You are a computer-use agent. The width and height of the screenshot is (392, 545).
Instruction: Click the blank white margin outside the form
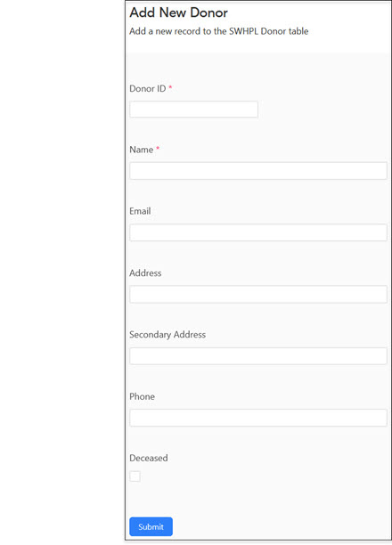point(61,272)
